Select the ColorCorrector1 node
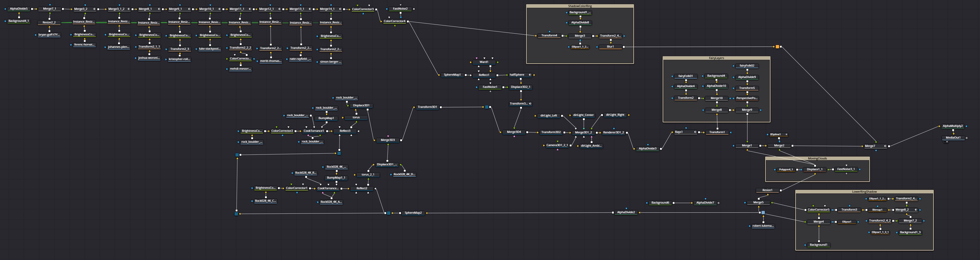 pyautogui.click(x=297, y=188)
